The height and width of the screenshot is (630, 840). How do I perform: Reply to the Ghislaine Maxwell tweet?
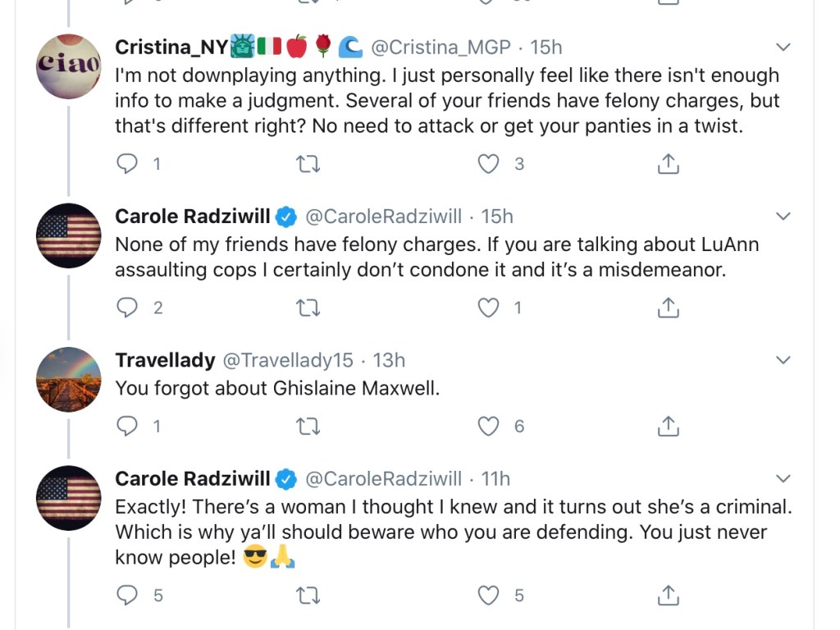(128, 426)
